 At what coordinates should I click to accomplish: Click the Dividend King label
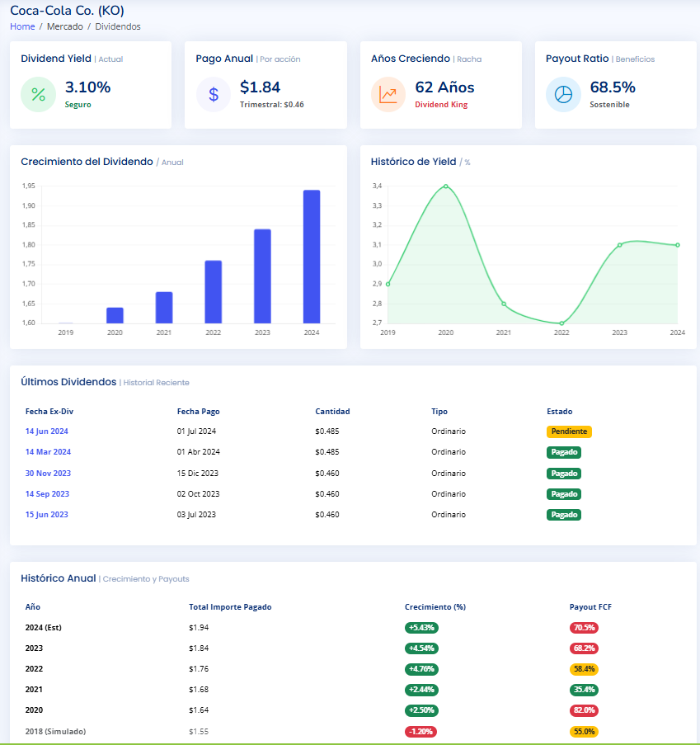(441, 105)
